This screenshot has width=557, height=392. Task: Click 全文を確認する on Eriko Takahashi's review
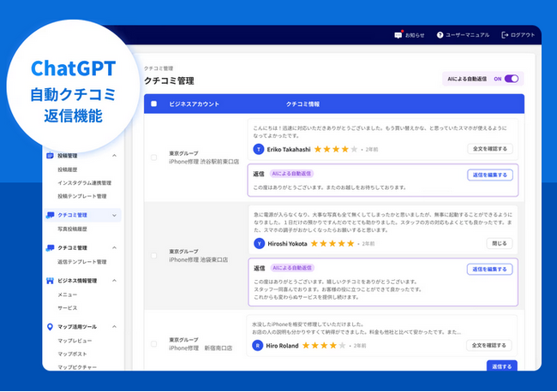[x=490, y=149]
